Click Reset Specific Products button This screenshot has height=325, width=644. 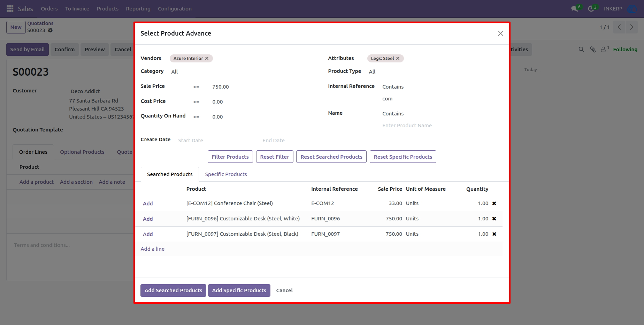coord(403,157)
